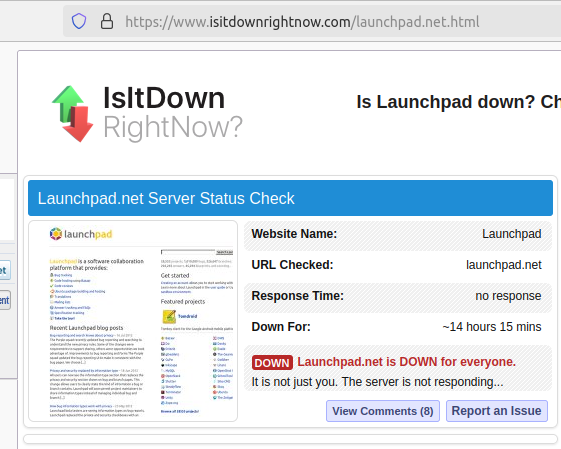Click "It is not just you" message text
Screen dimensions: 561x449
tap(377, 382)
